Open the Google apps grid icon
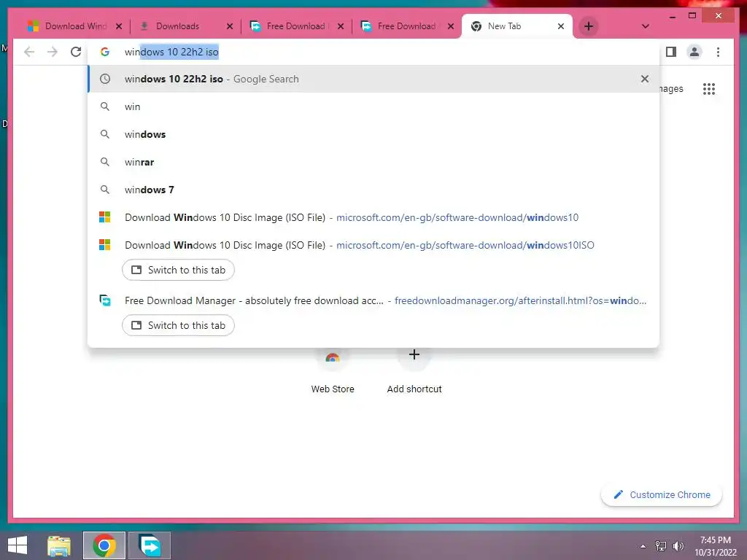747x560 pixels. tap(708, 88)
